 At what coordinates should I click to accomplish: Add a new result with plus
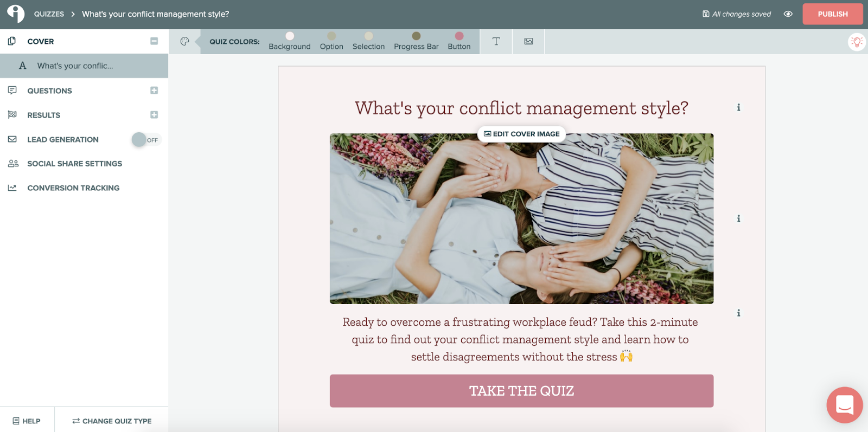[x=154, y=115]
